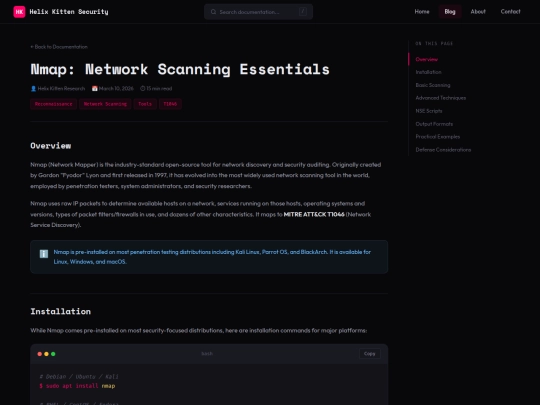The height and width of the screenshot is (405, 540).
Task: Open the Contact nav item
Action: click(x=510, y=12)
